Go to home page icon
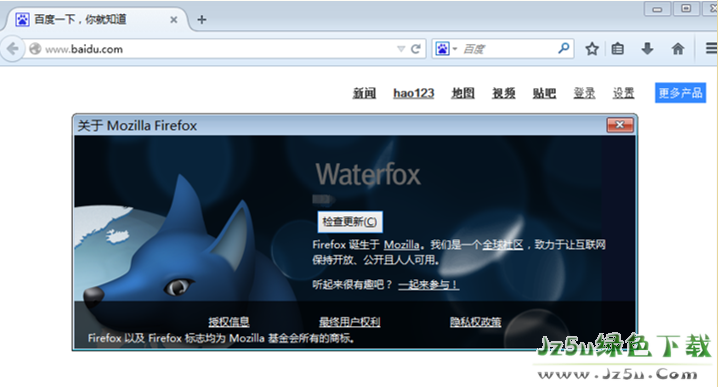This screenshot has height=387, width=718. pos(678,49)
